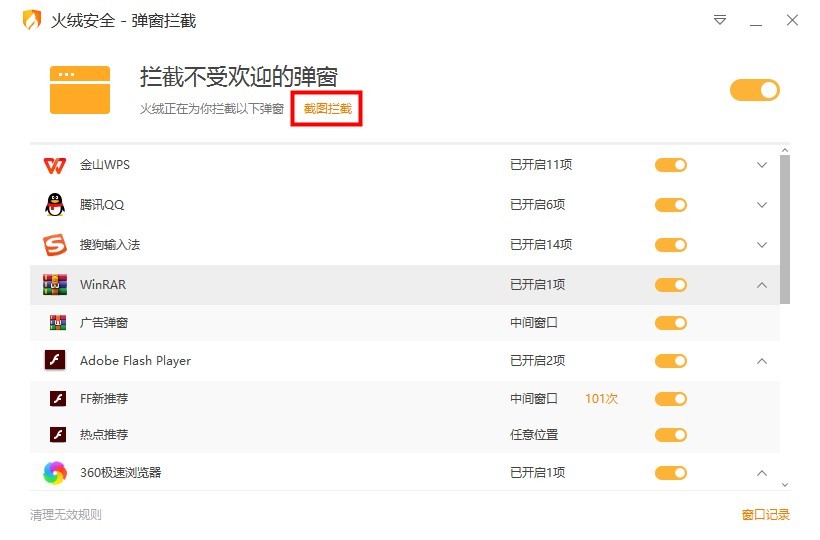This screenshot has width=820, height=540.
Task: Select the Adobe Flash Player row name
Action: pos(135,361)
